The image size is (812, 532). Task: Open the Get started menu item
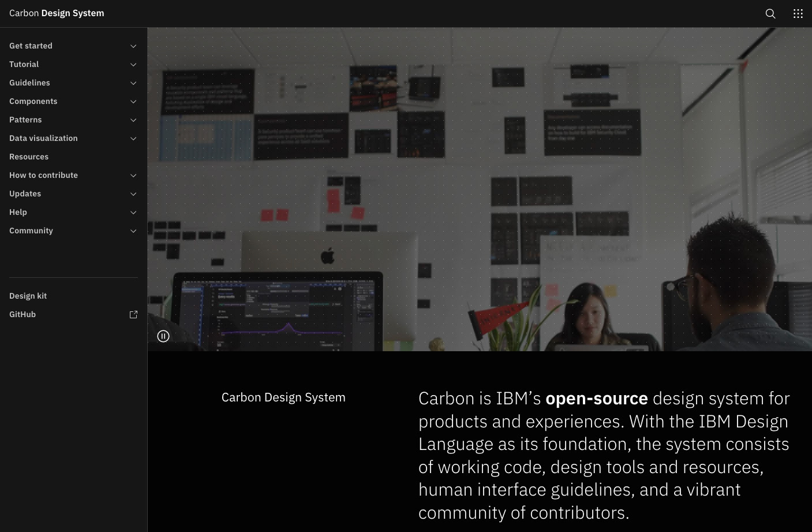click(73, 46)
